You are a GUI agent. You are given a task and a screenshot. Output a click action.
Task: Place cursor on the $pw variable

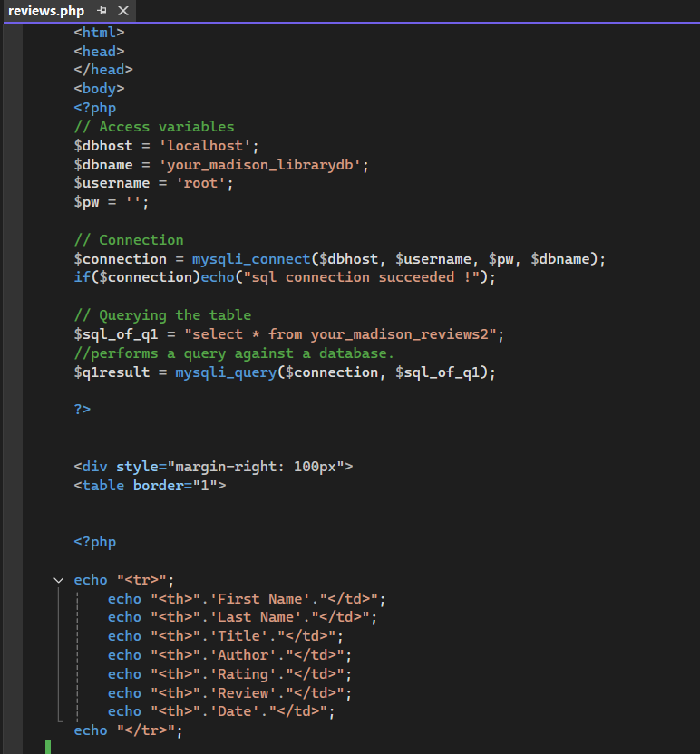tap(86, 201)
